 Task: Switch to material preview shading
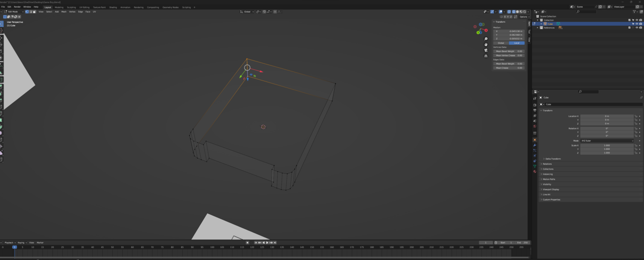click(521, 12)
